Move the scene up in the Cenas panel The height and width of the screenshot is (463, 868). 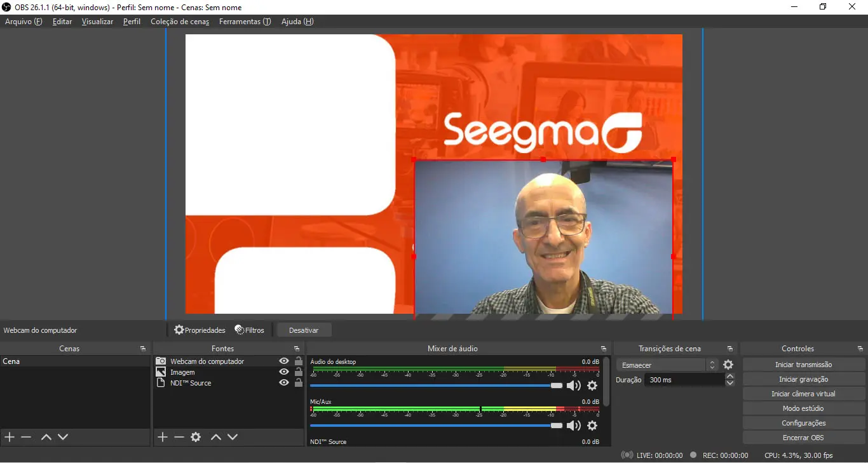point(46,437)
